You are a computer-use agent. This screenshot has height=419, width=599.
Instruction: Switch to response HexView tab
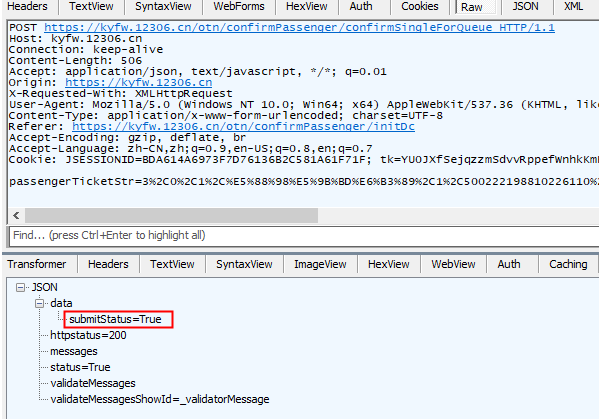pos(389,264)
